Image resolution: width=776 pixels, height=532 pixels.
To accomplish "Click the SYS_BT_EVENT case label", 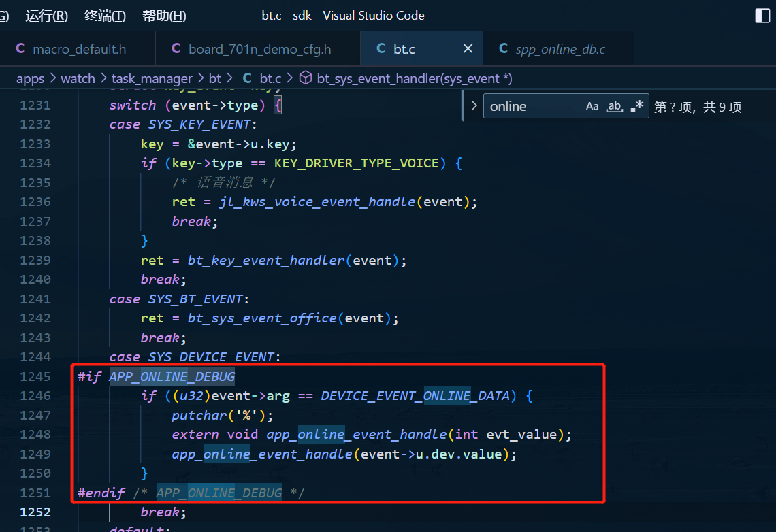I will pyautogui.click(x=195, y=299).
